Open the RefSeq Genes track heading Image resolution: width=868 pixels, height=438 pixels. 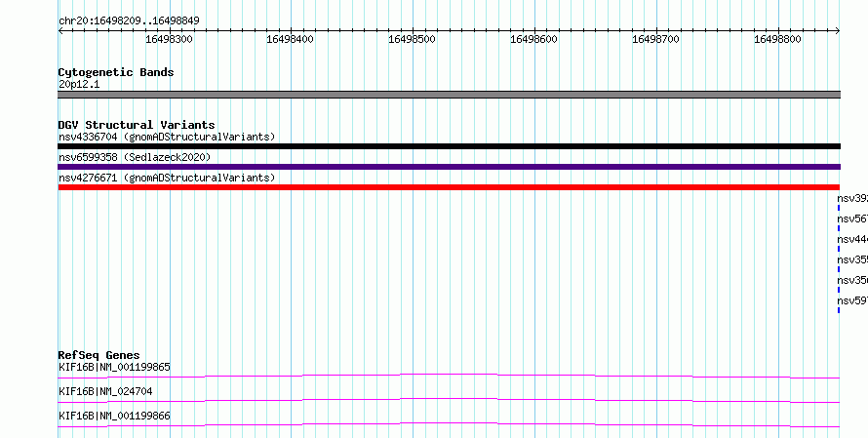tap(99, 355)
